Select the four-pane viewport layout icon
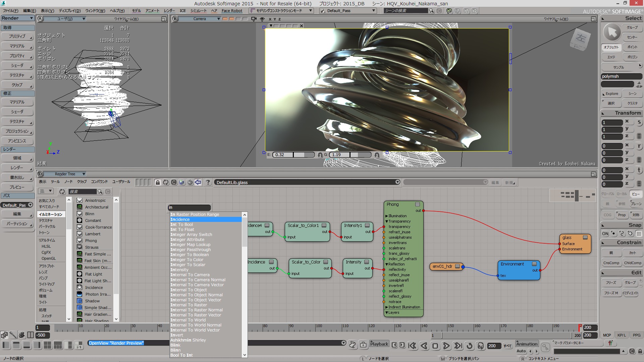 pyautogui.click(x=48, y=345)
